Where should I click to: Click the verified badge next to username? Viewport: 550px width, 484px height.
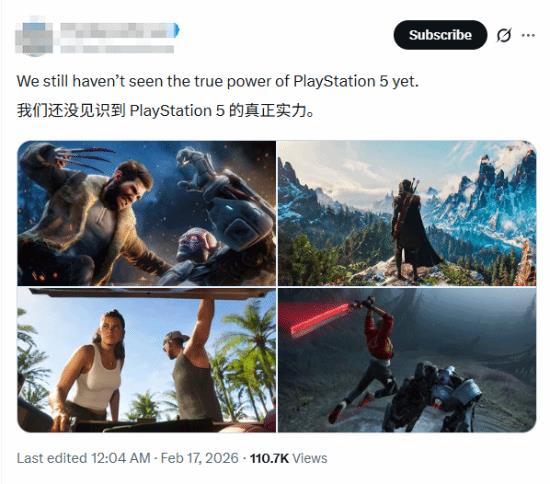[x=176, y=30]
